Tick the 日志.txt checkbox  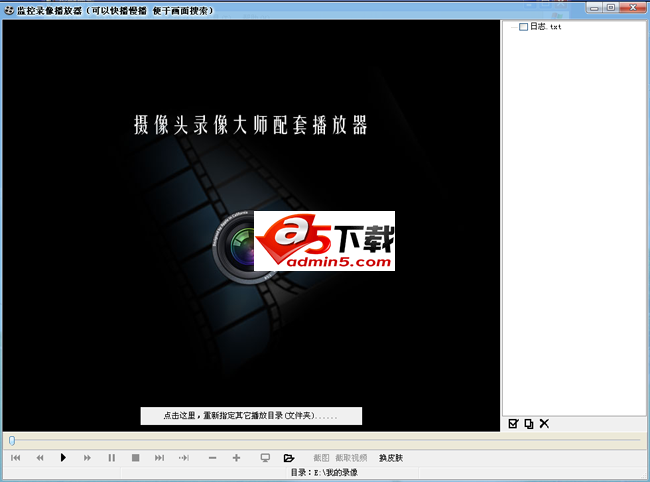524,27
